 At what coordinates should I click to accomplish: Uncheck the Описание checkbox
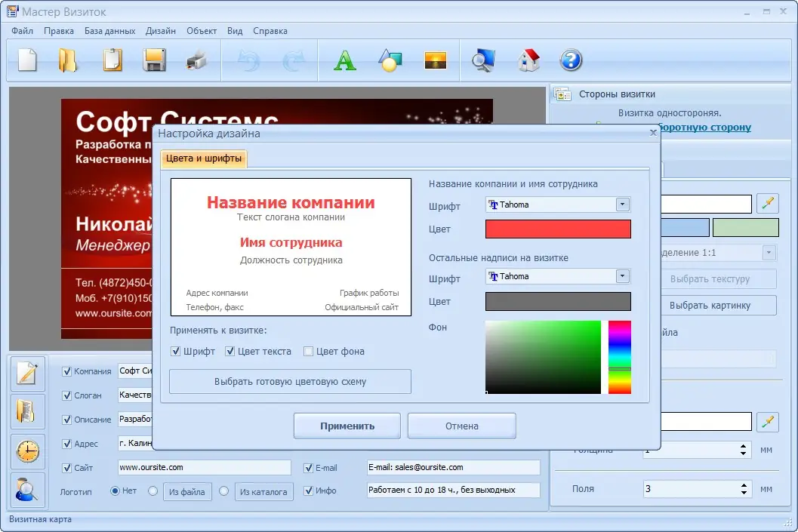click(66, 420)
